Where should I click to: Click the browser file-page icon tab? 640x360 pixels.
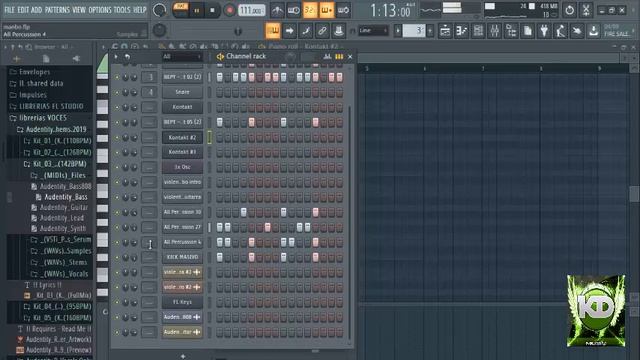click(x=46, y=59)
